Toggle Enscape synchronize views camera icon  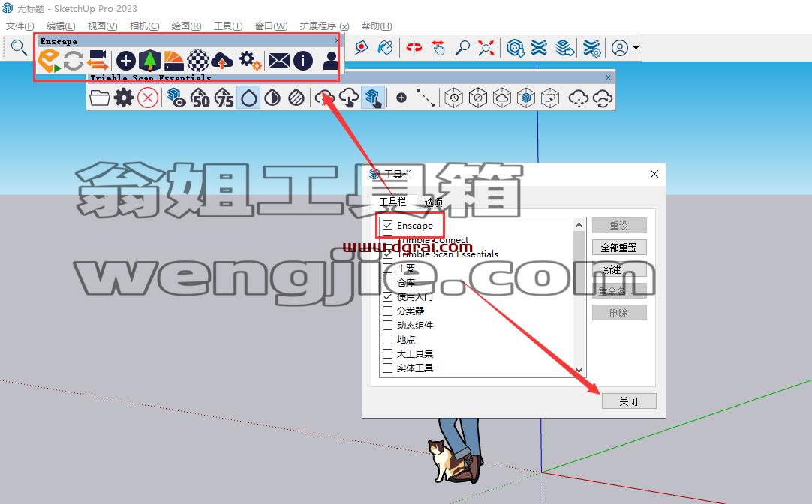point(98,61)
